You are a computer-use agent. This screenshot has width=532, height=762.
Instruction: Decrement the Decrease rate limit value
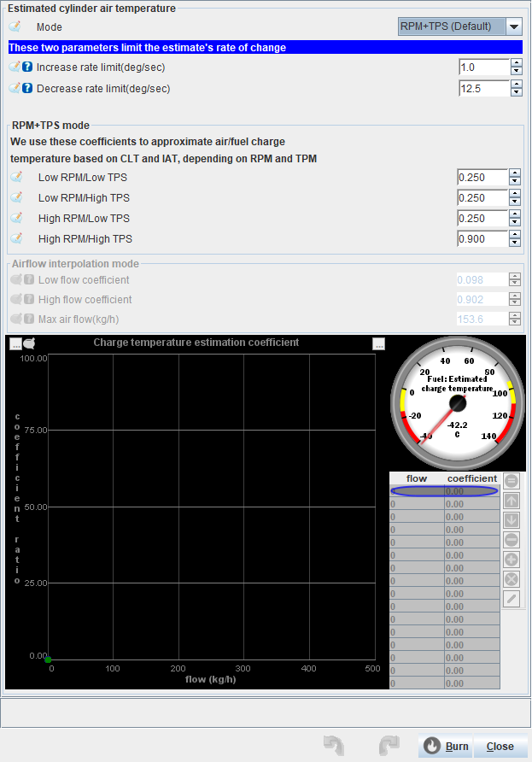click(x=517, y=92)
